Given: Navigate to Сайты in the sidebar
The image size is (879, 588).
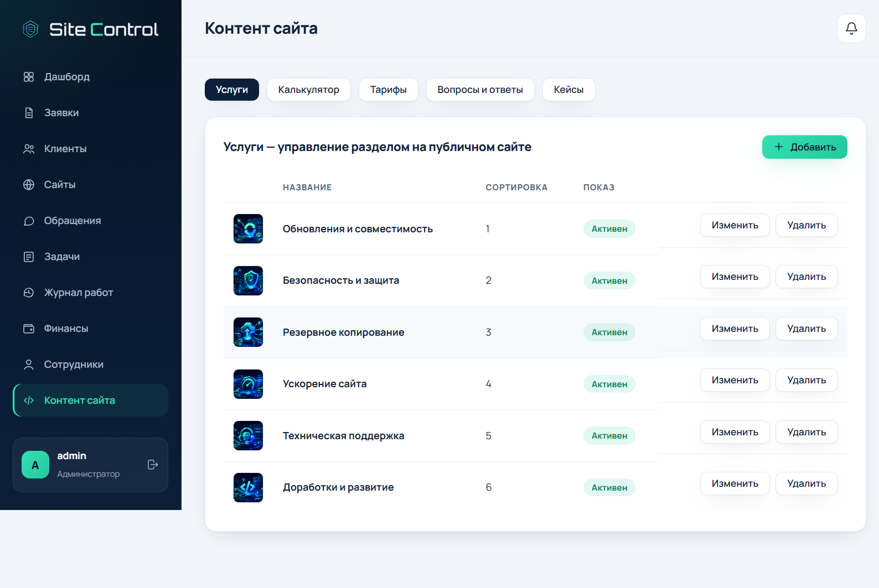Looking at the screenshot, I should point(91,185).
